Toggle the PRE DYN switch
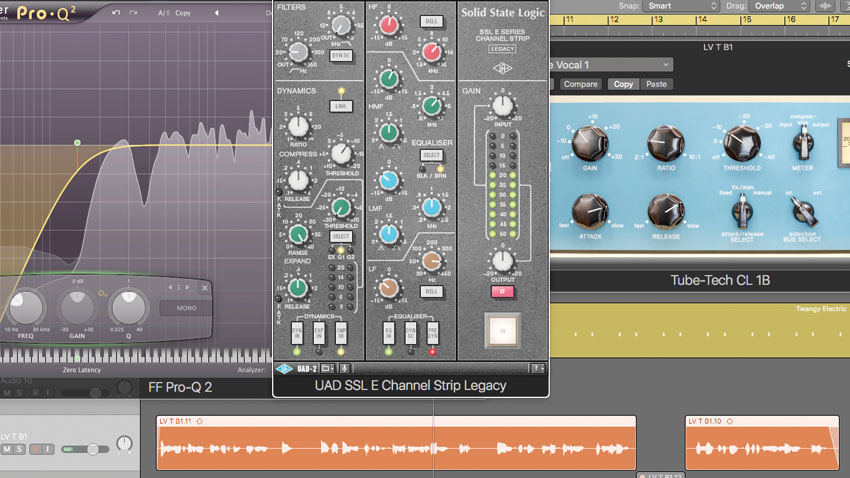 tap(432, 333)
